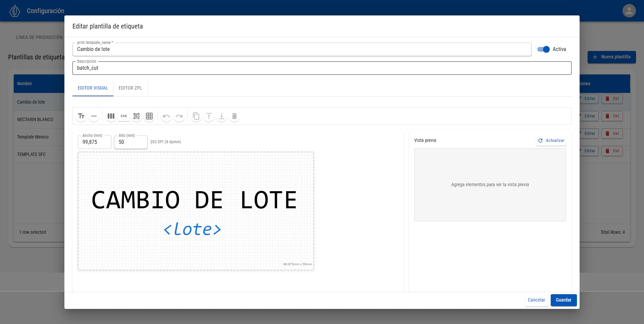Image resolution: width=644 pixels, height=324 pixels.
Task: Cancel editing the label template
Action: click(536, 300)
